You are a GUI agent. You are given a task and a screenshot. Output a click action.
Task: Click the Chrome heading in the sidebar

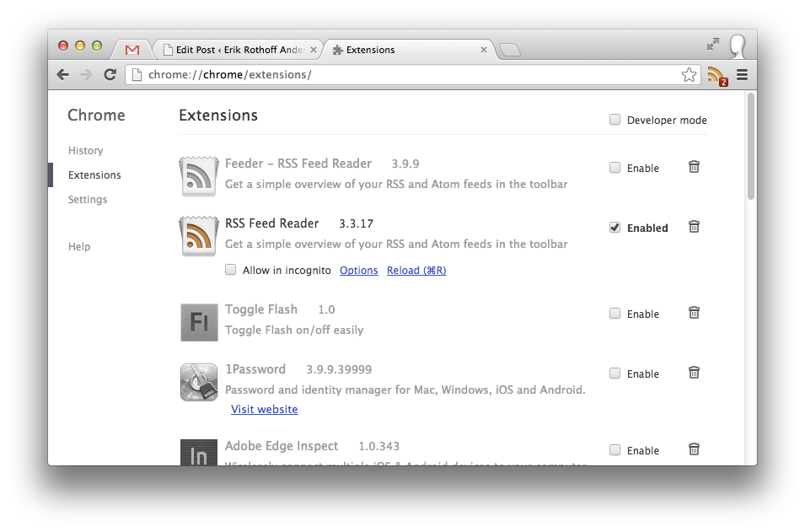click(97, 115)
